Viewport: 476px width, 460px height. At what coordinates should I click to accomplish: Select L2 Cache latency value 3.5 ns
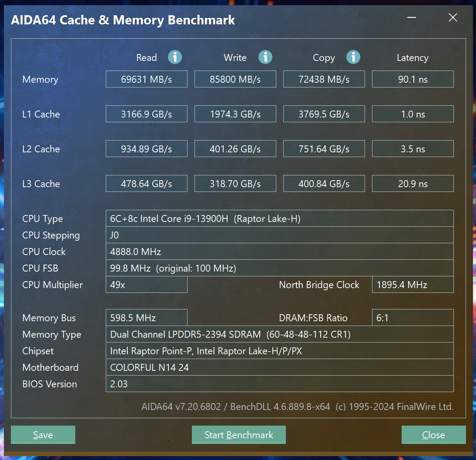(413, 149)
